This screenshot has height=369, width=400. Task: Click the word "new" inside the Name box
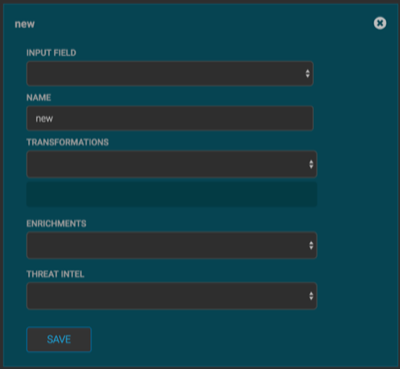pyautogui.click(x=44, y=119)
